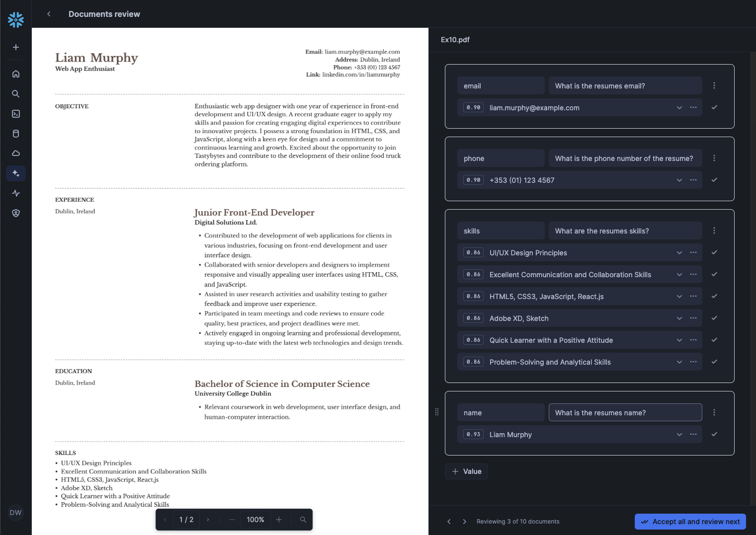Zoom in the document with plus control

279,520
